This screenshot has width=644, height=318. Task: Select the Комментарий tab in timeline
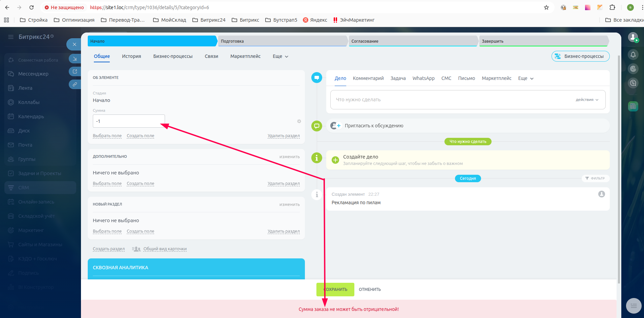click(x=368, y=79)
